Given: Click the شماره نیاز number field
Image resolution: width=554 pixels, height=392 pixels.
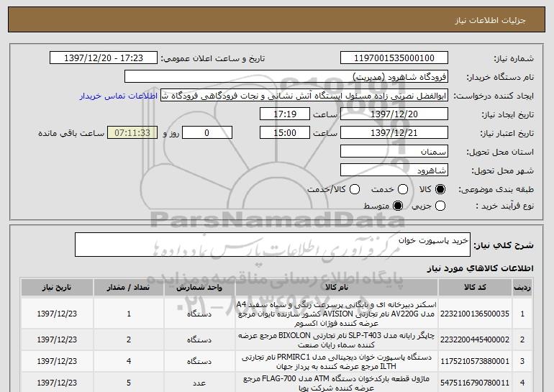Looking at the screenshot, I should (x=394, y=58).
